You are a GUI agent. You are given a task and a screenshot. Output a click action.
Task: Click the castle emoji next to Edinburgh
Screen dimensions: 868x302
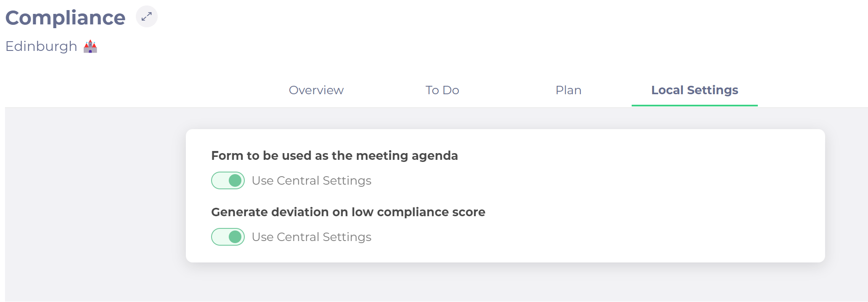pyautogui.click(x=90, y=46)
